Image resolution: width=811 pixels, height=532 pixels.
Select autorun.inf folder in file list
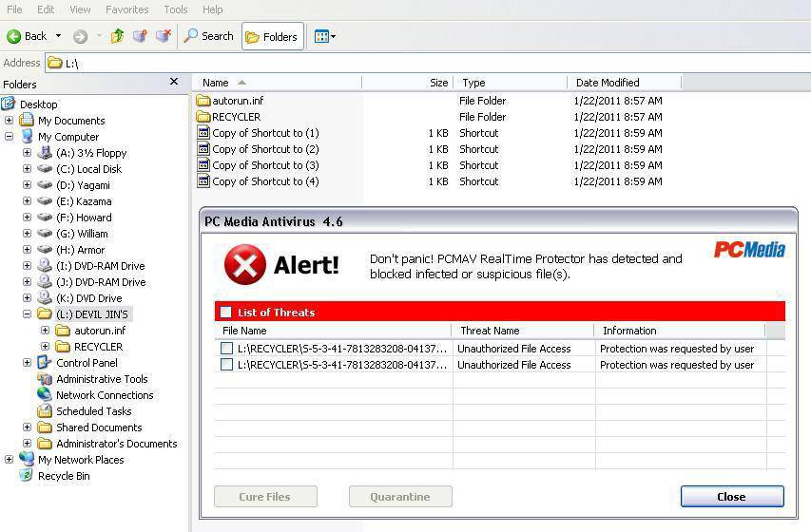coord(230,101)
